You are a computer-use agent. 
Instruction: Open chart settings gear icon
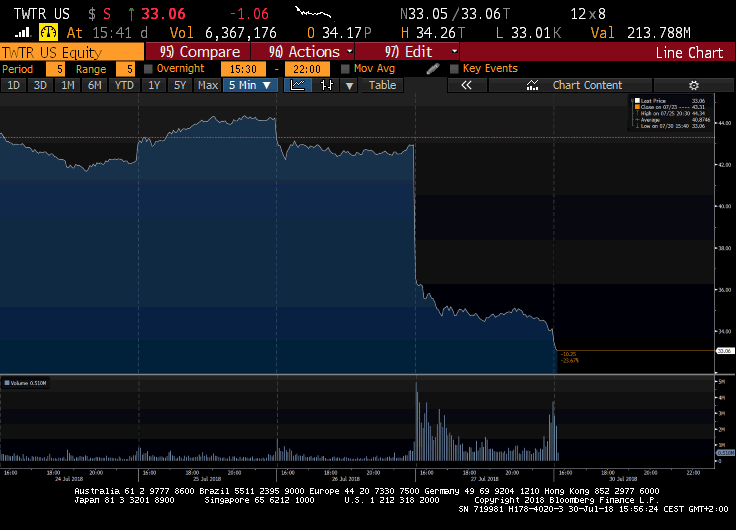(x=694, y=85)
